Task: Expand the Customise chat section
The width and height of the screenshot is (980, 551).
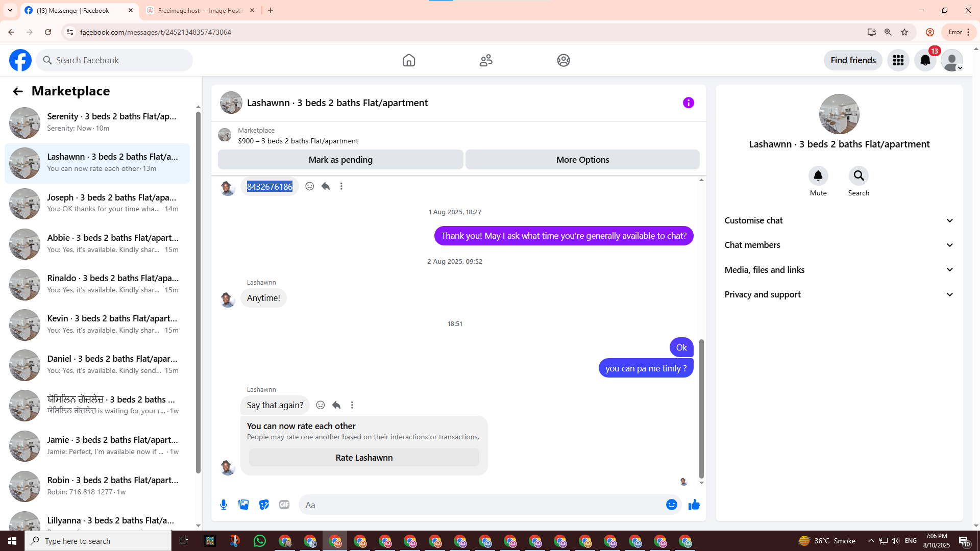Action: pyautogui.click(x=839, y=220)
